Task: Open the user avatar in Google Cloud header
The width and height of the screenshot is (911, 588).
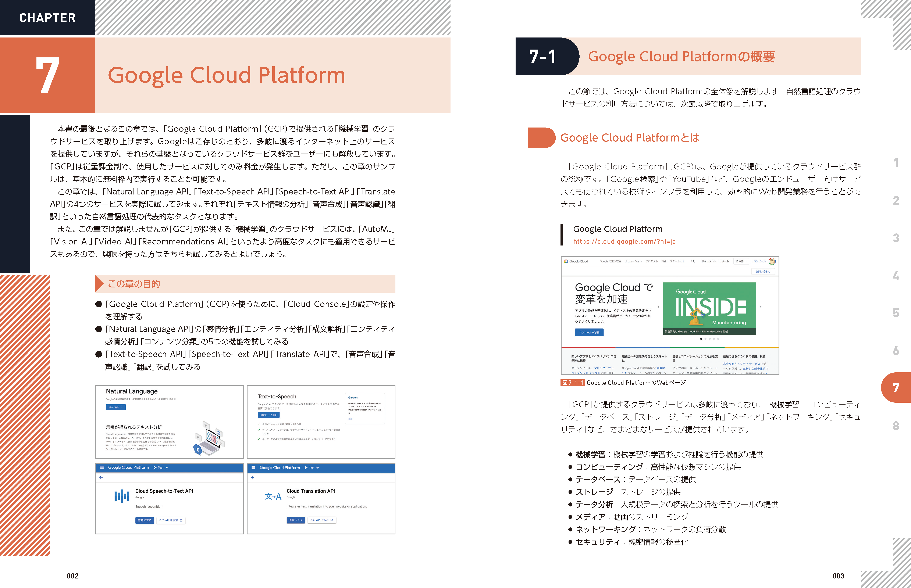Action: (x=772, y=262)
